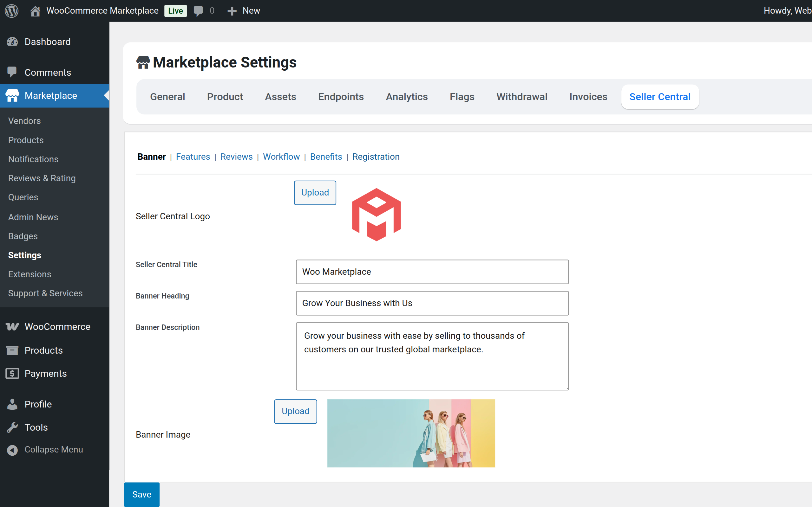Click the Payments dollar icon
Viewport: 812px width, 507px height.
tap(12, 374)
